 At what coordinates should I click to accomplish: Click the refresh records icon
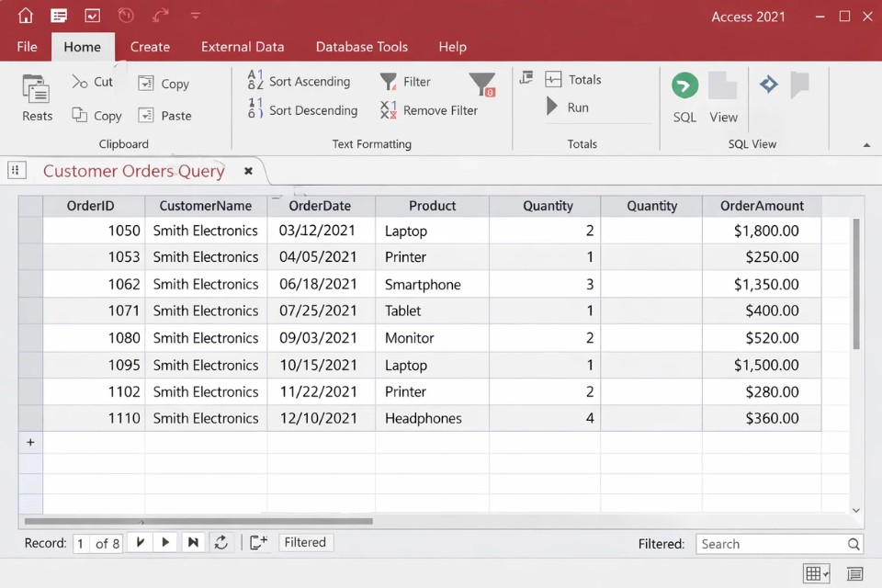[x=221, y=543]
